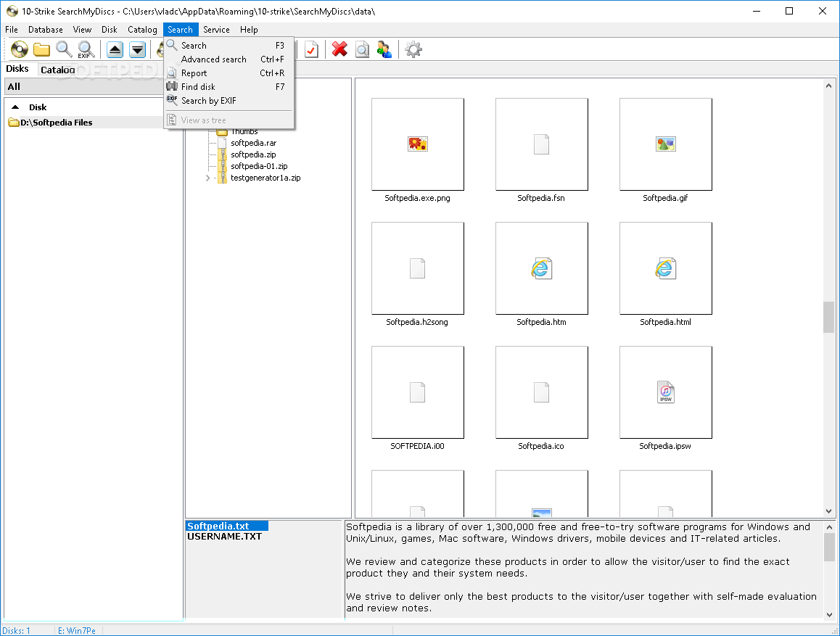Select softpedia-01.zip in the tree

pyautogui.click(x=259, y=167)
